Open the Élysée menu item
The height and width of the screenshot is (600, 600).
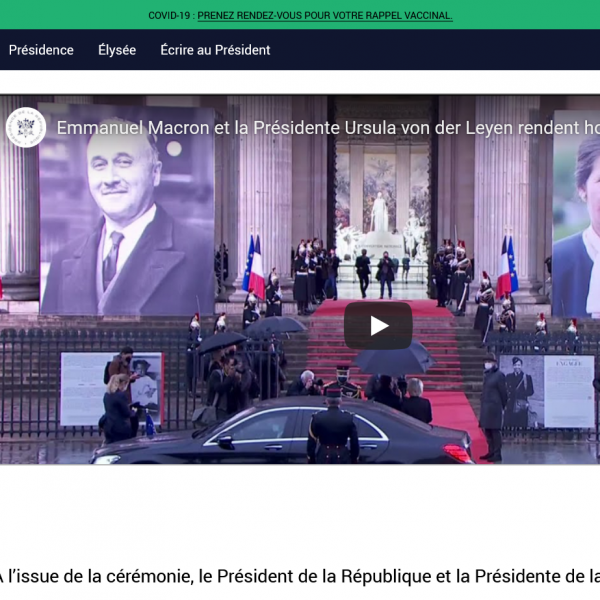[117, 50]
